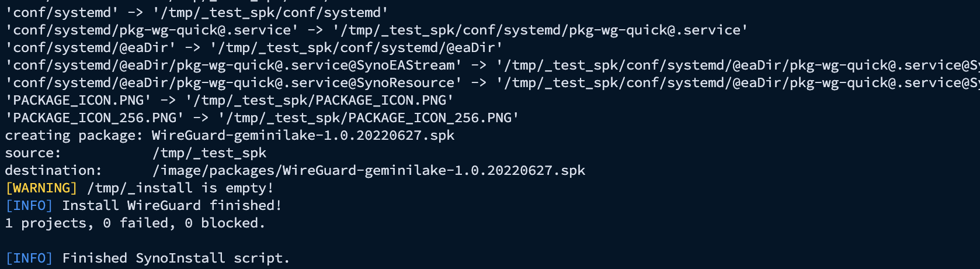The height and width of the screenshot is (269, 980).
Task: Click the 'destination:' label
Action: pos(53,171)
